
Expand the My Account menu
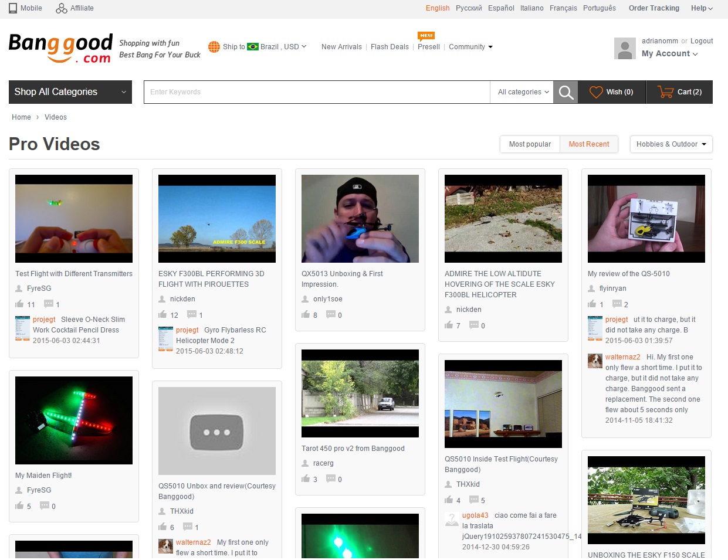(669, 54)
